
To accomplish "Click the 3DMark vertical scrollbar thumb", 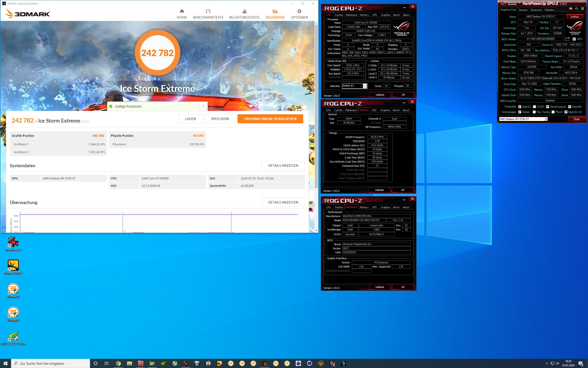I will [x=316, y=106].
